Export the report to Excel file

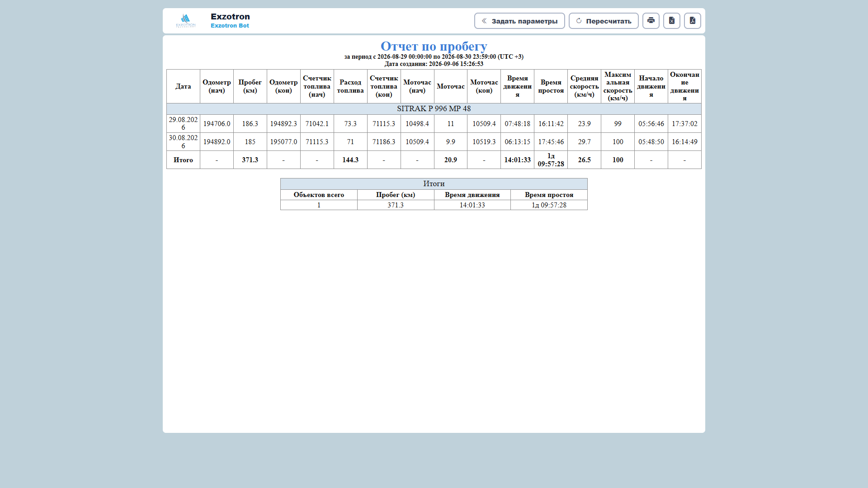(671, 21)
